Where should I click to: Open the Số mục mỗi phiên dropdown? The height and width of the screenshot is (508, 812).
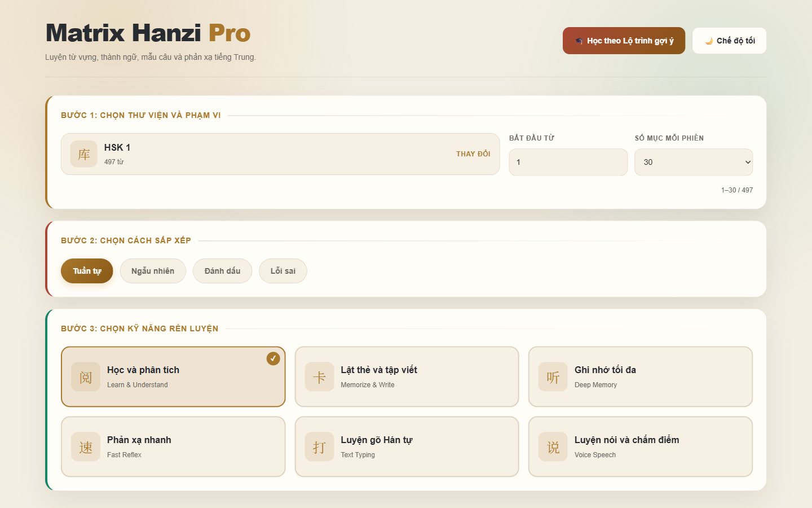coord(694,162)
